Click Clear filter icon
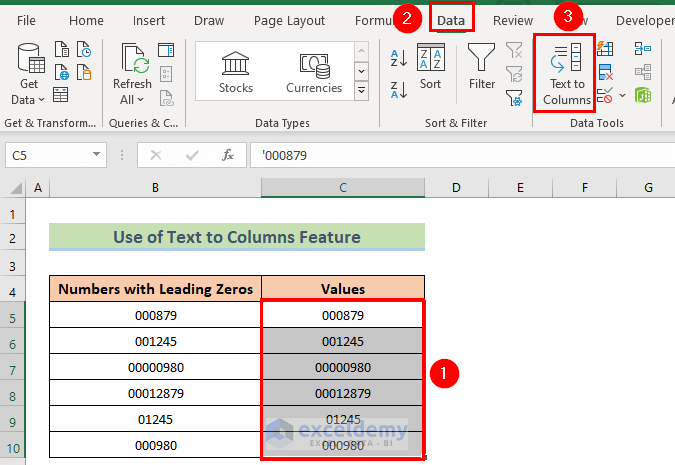675x465 pixels. coord(514,50)
